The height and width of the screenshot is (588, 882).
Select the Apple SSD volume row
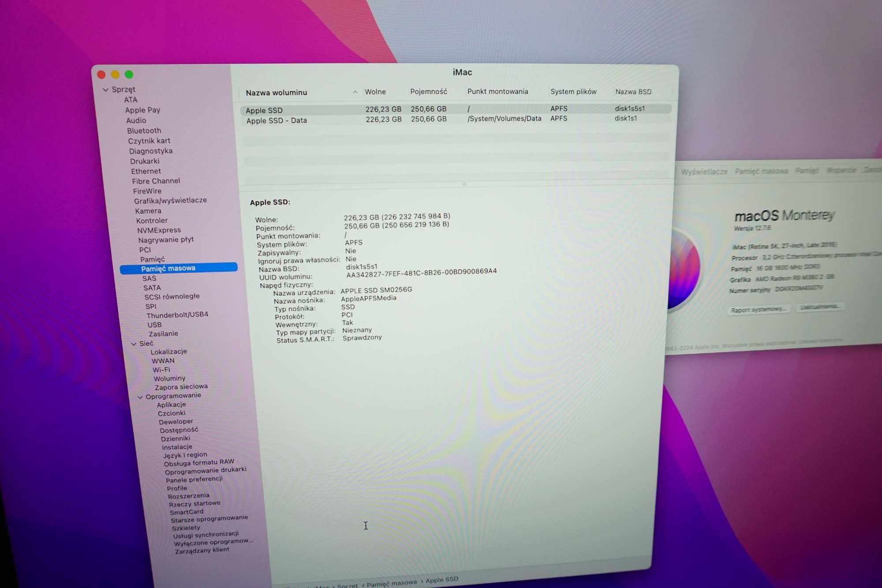coord(456,109)
